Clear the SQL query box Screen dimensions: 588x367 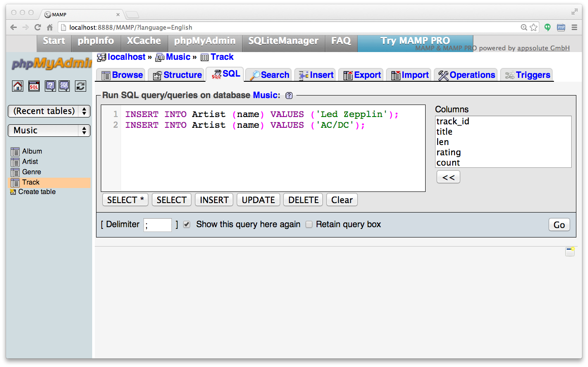pyautogui.click(x=342, y=200)
